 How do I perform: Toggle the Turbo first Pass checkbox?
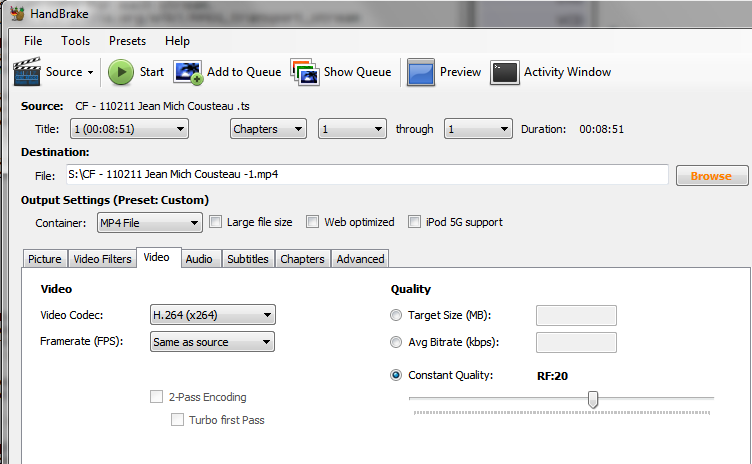[x=177, y=419]
